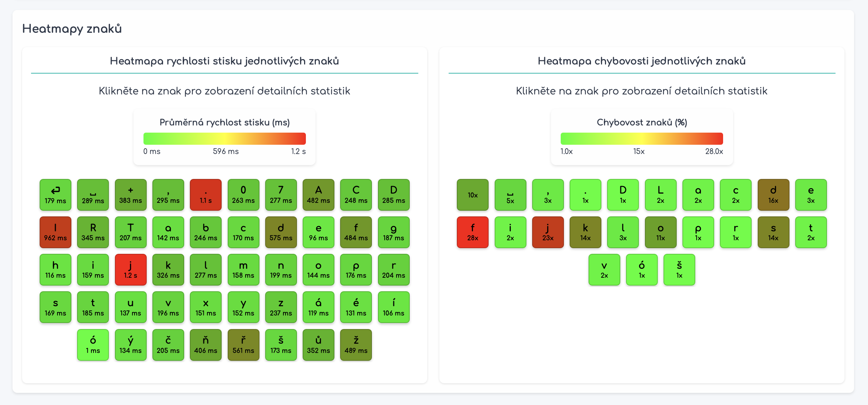The width and height of the screenshot is (868, 405).
Task: Click the speed gradient legend bar
Action: coord(224,139)
